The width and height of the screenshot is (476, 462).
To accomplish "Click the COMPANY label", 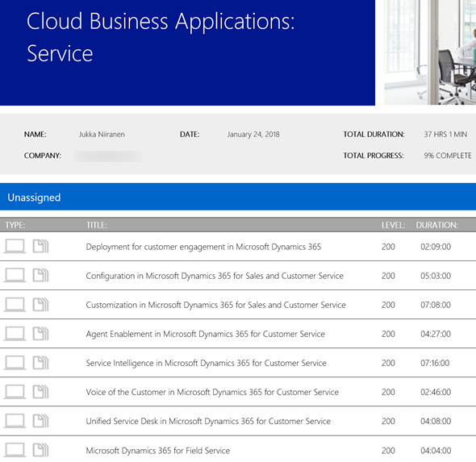I will tap(43, 156).
